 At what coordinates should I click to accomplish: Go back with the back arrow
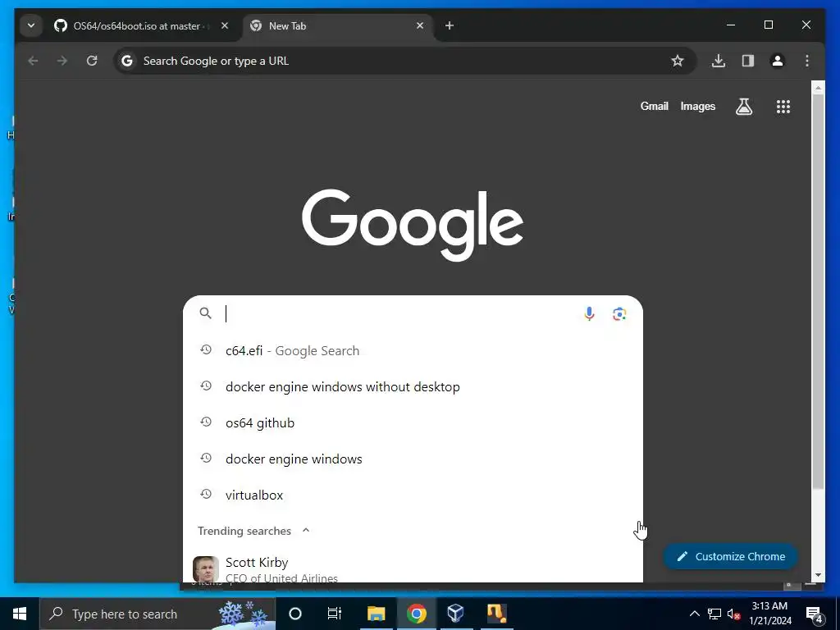point(33,61)
